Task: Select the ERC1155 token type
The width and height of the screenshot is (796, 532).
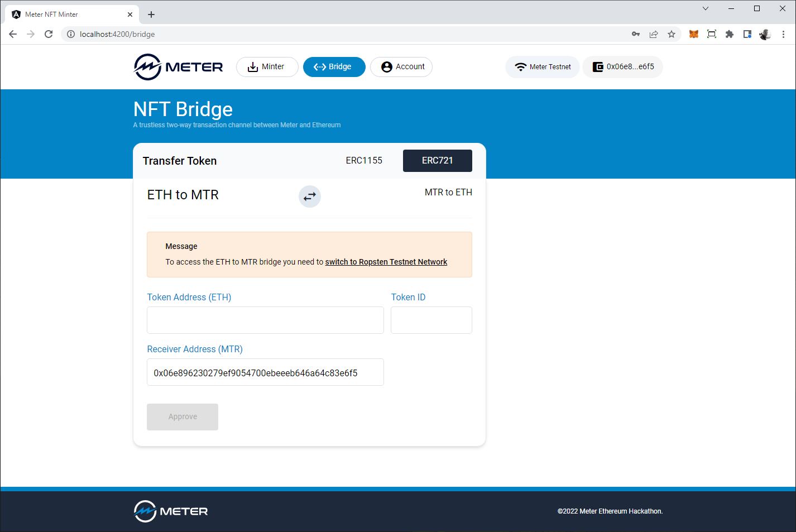Action: click(x=364, y=160)
